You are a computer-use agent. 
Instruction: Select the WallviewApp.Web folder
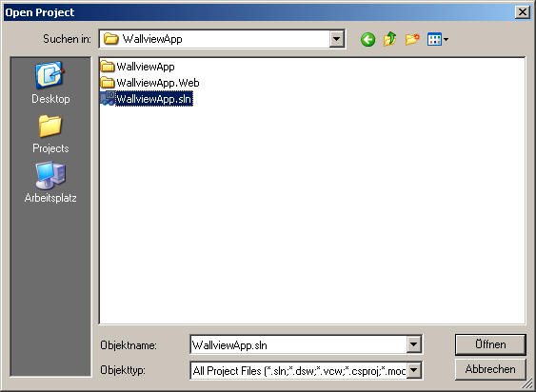click(150, 83)
